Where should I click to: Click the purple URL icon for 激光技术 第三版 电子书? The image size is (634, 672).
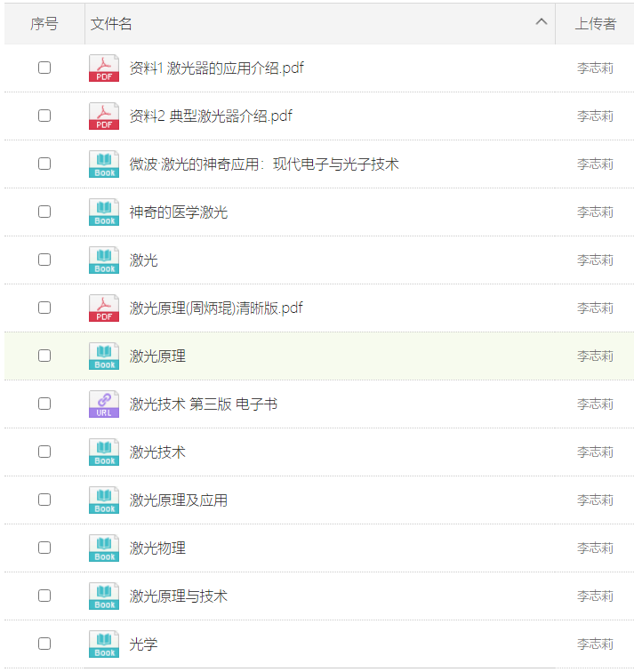click(x=103, y=404)
